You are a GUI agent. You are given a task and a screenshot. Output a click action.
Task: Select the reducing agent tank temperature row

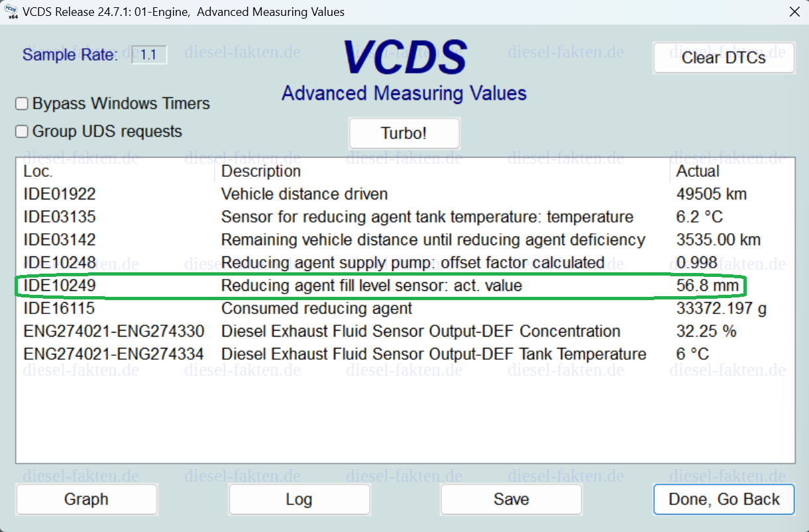pyautogui.click(x=405, y=217)
